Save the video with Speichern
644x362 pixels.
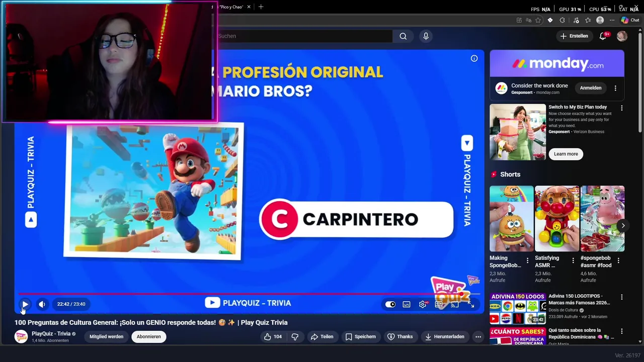360,337
